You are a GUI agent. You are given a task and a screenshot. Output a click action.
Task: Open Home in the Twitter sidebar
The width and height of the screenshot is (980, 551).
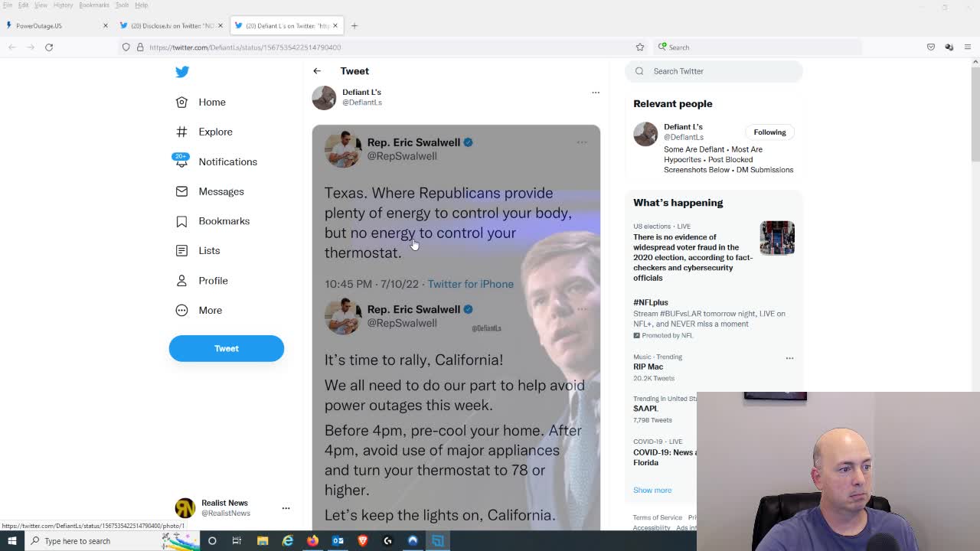click(x=201, y=102)
